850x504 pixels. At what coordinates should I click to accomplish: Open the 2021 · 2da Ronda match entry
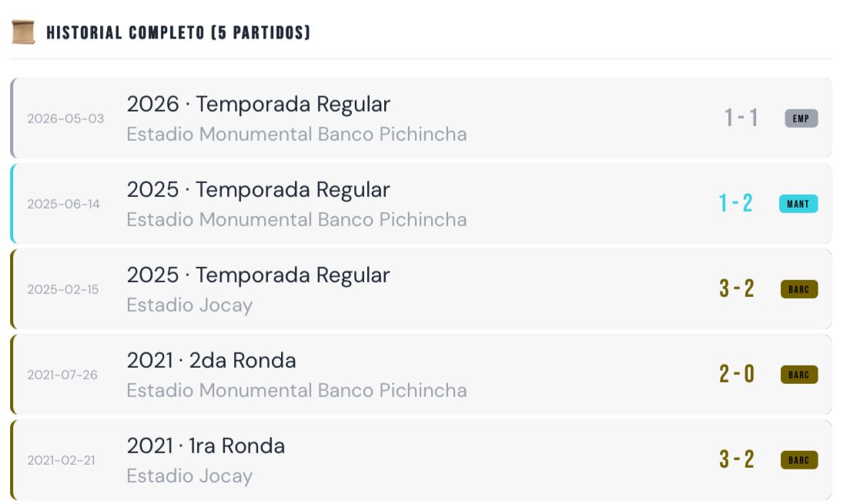[420, 375]
